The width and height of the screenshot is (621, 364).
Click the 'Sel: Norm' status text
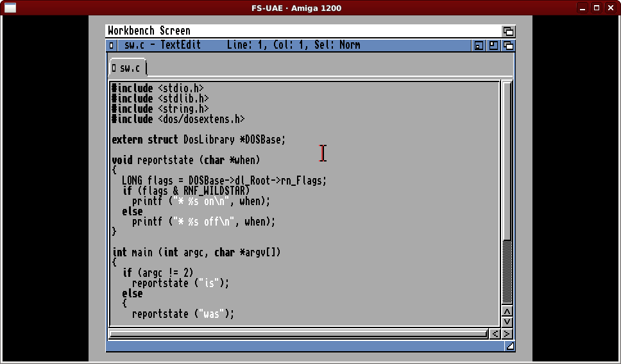(337, 45)
